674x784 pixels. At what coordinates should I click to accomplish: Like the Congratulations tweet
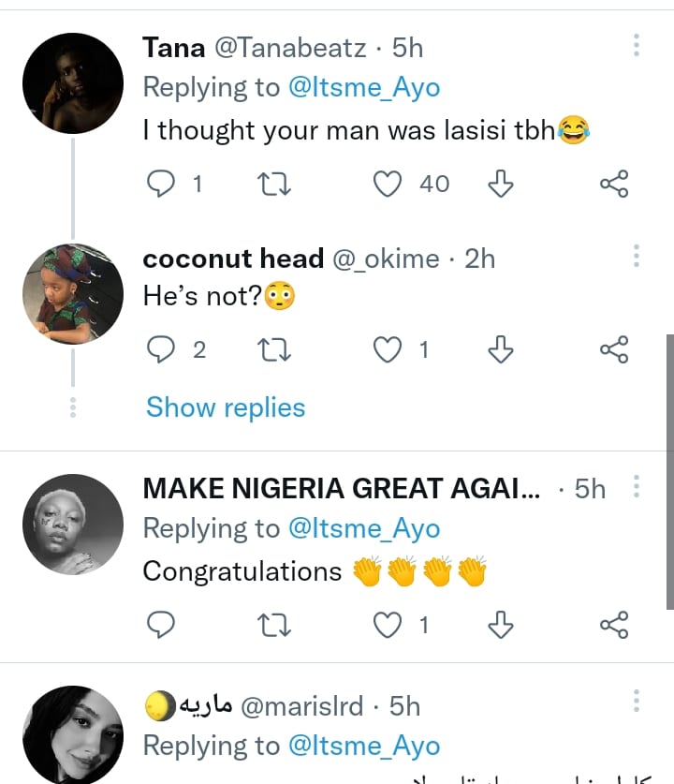[x=388, y=624]
